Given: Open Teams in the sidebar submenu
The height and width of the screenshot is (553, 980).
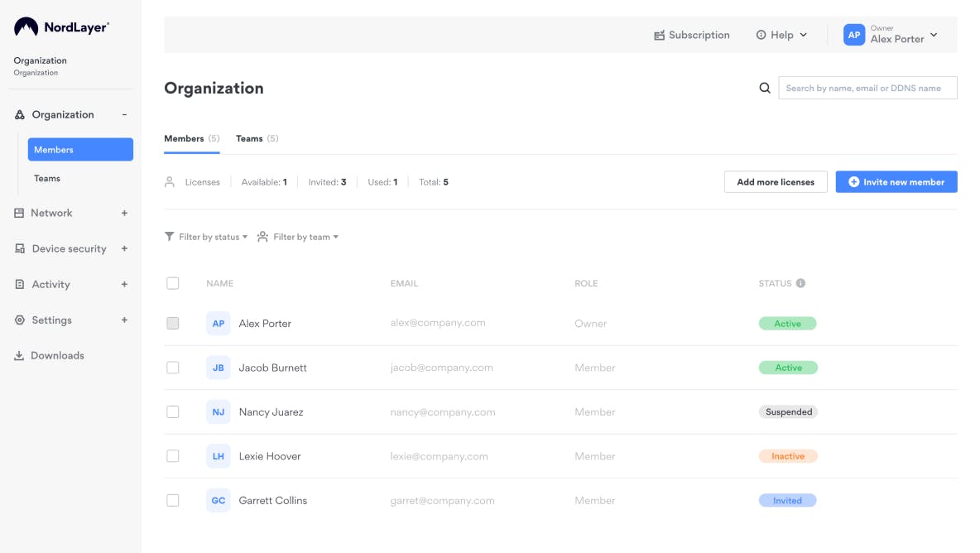Looking at the screenshot, I should tap(47, 178).
